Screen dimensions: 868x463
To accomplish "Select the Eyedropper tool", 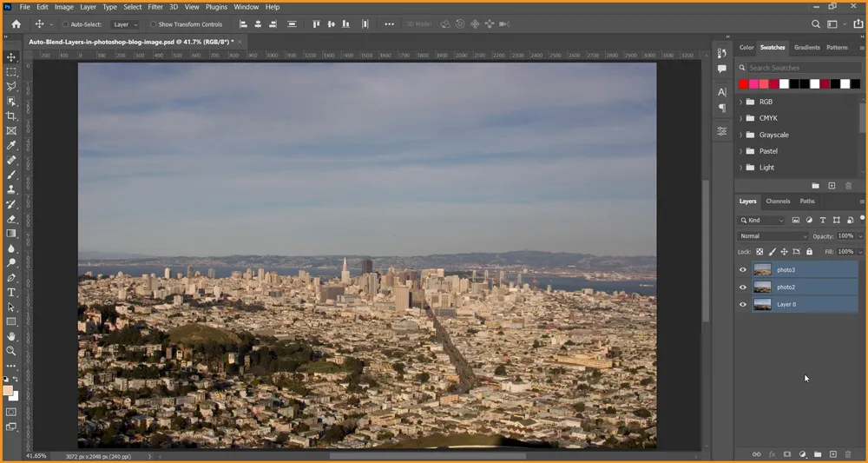I will tap(11, 145).
